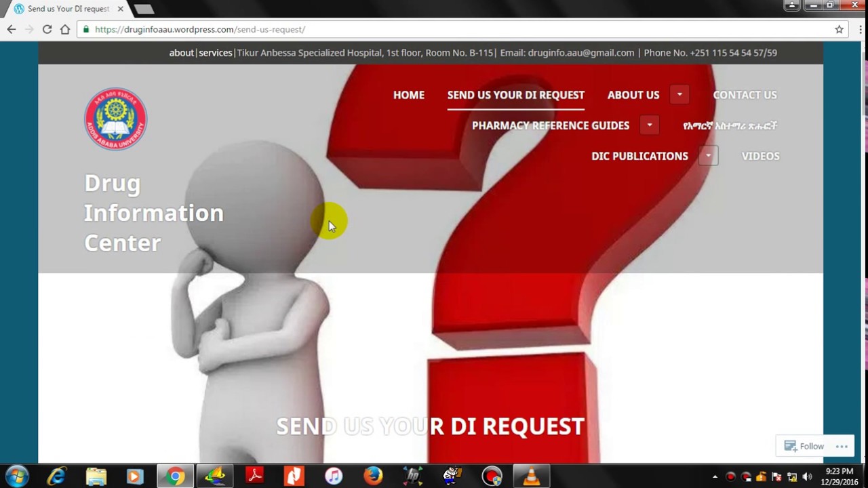Switch to Google Chrome in taskbar
Screen dimensions: 868x488
[x=175, y=476]
